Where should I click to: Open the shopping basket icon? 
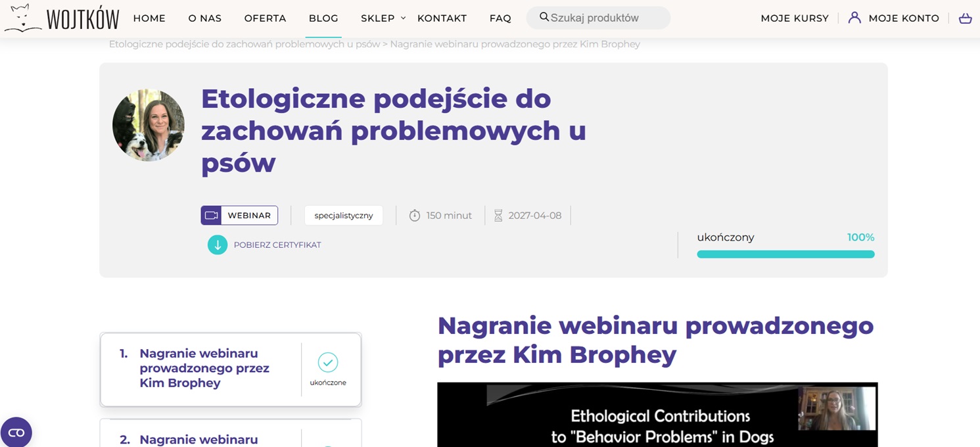click(x=965, y=18)
